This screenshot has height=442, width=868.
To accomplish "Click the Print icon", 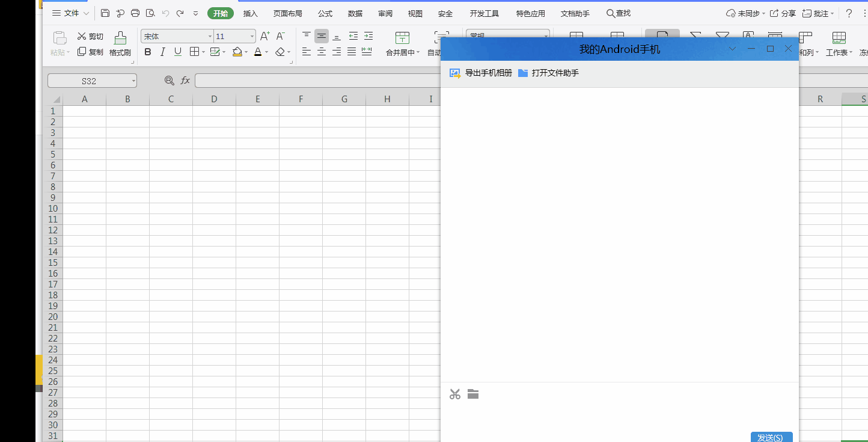I will pos(135,13).
